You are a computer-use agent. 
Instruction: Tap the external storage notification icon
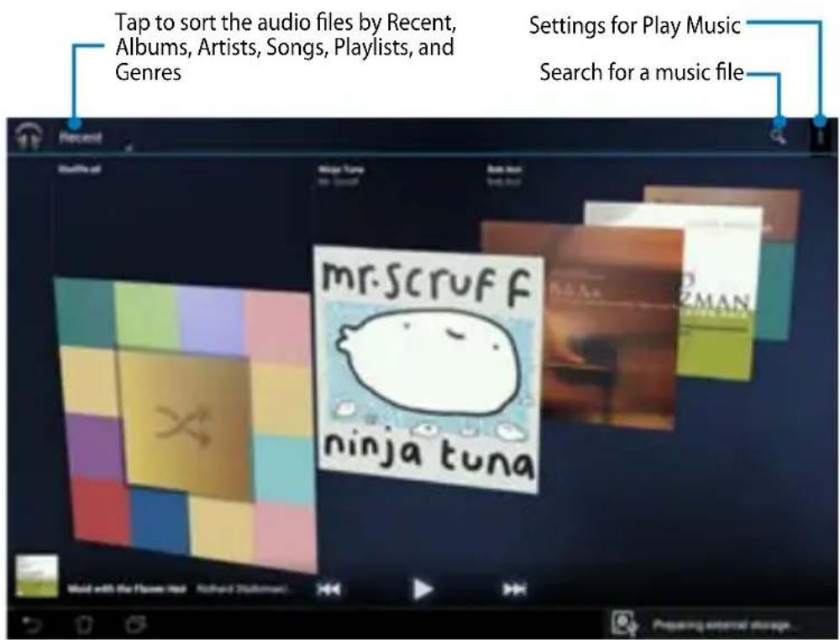pos(625,622)
